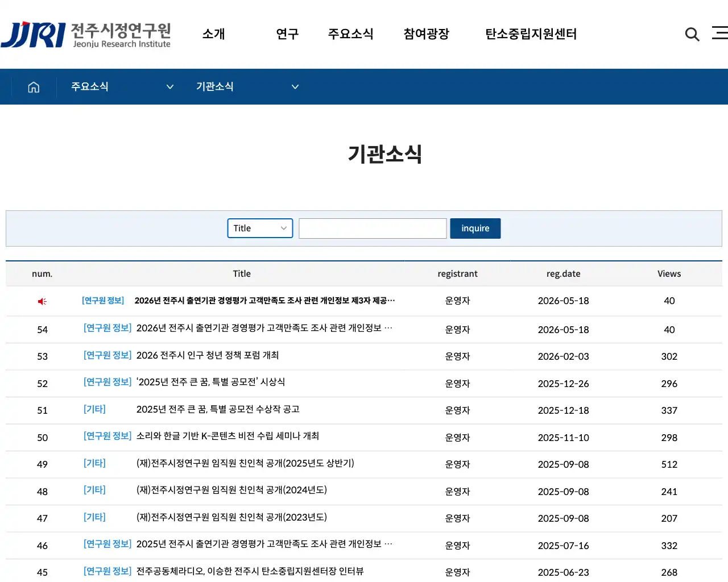Open post 46 about 2025년 경영평가 고객만족도

(264, 544)
